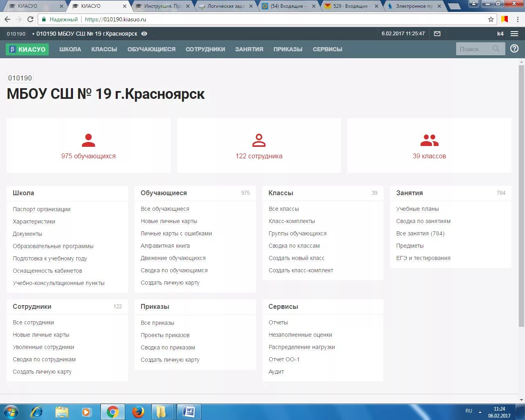Click the 975 обучающихся person icon
This screenshot has width=525, height=420.
click(x=88, y=140)
